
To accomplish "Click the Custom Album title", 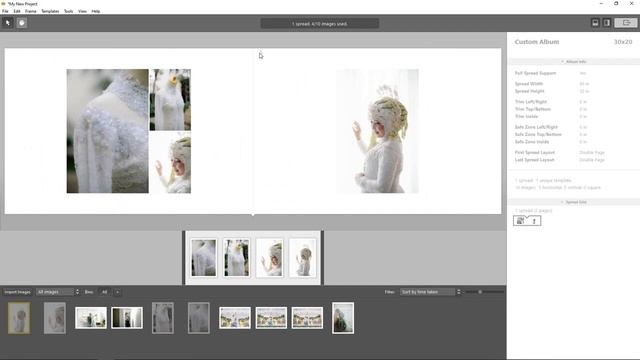I will click(x=537, y=42).
